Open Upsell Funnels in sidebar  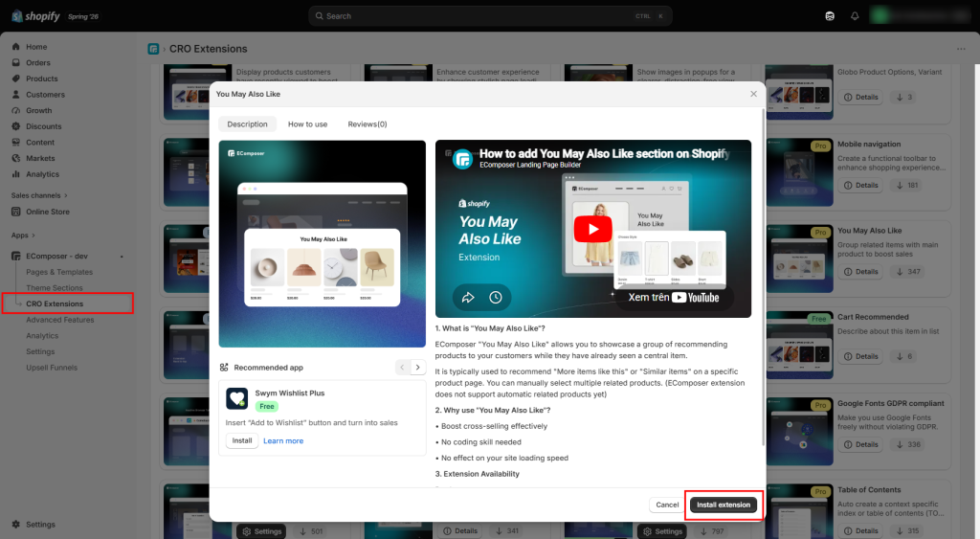(52, 368)
